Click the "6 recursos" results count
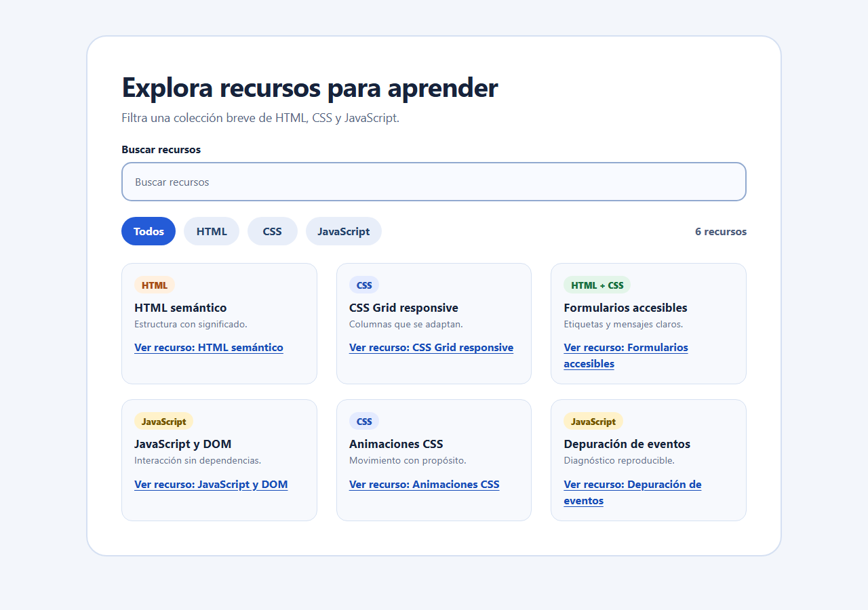868x610 pixels. coord(721,232)
